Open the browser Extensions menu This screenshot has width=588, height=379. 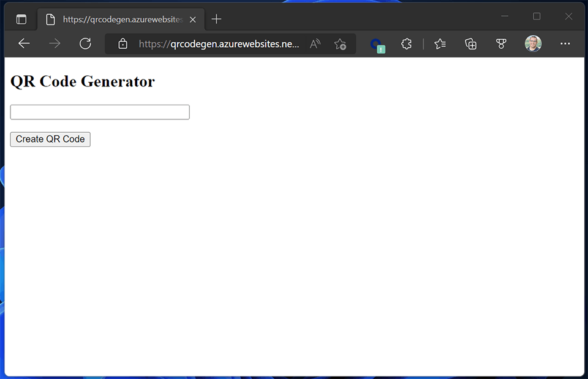point(406,43)
